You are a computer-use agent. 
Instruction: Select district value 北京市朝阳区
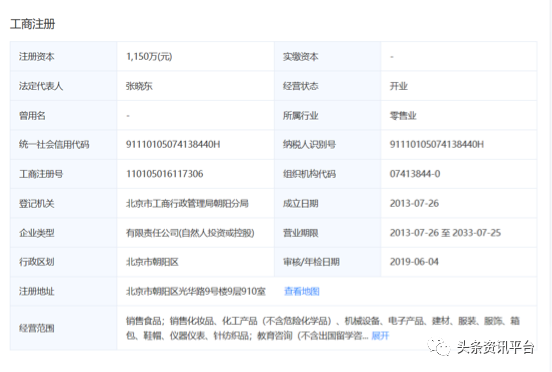pos(152,262)
